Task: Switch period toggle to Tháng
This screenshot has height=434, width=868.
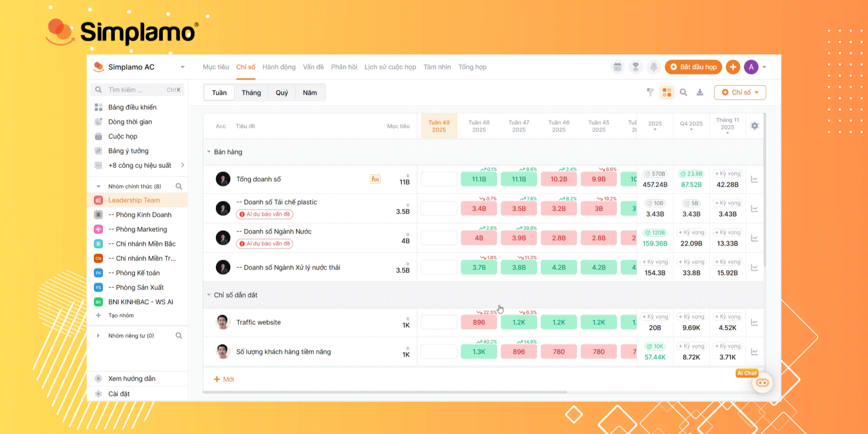Action: coord(251,93)
